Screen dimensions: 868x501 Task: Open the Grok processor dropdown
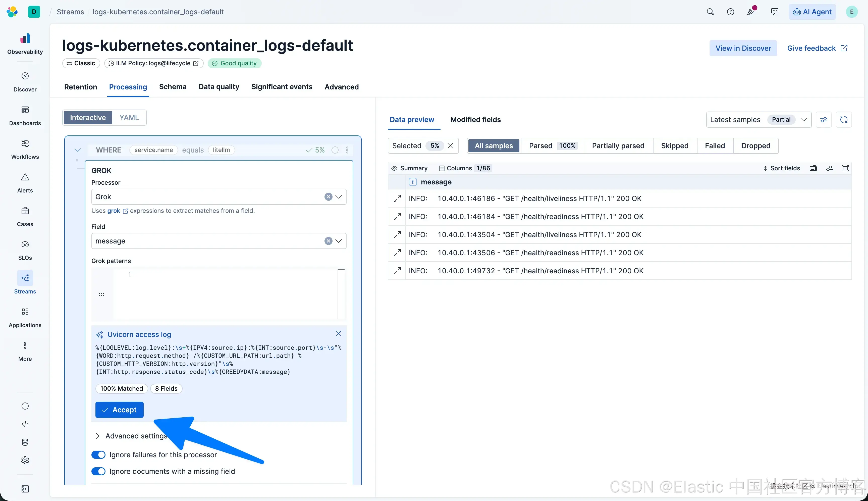pos(338,197)
